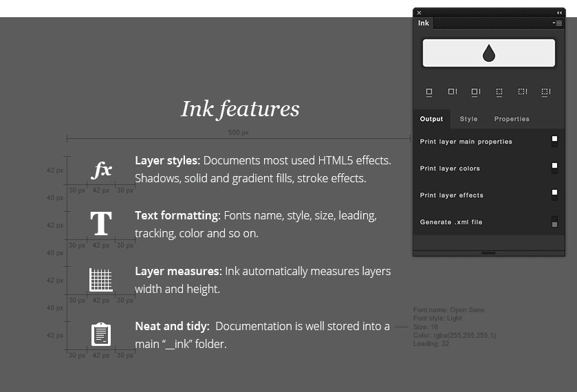Close the Ink panel
The height and width of the screenshot is (392, 577).
[419, 12]
